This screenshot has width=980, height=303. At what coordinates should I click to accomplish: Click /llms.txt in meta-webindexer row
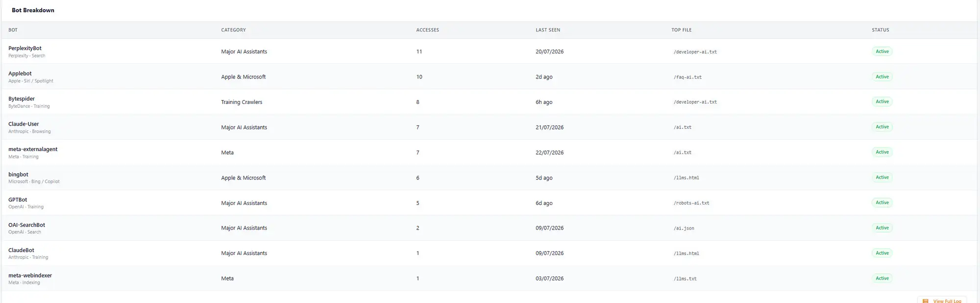[685, 279]
